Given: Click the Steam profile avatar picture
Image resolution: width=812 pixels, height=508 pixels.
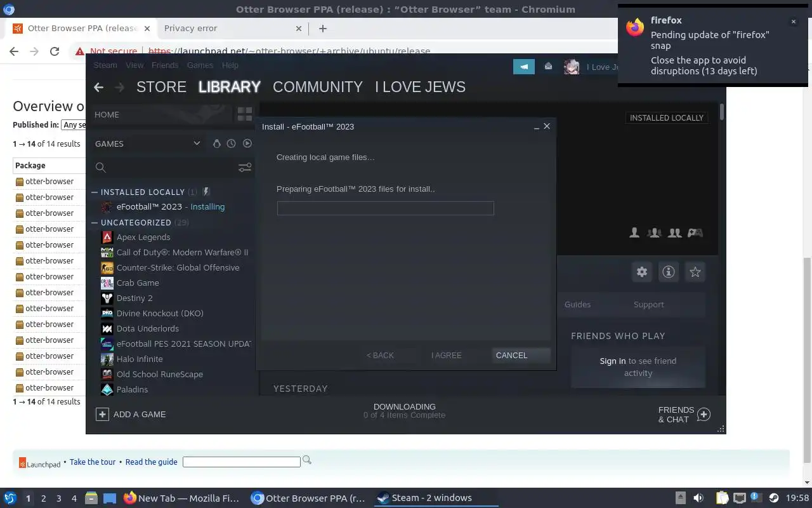Looking at the screenshot, I should [572, 67].
